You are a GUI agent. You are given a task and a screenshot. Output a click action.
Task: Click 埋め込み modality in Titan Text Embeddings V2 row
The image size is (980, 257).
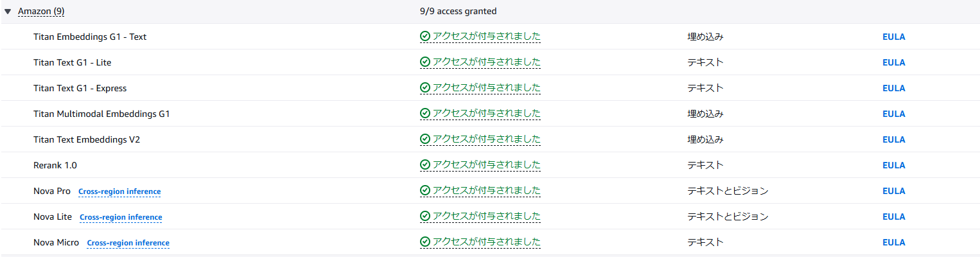point(705,139)
